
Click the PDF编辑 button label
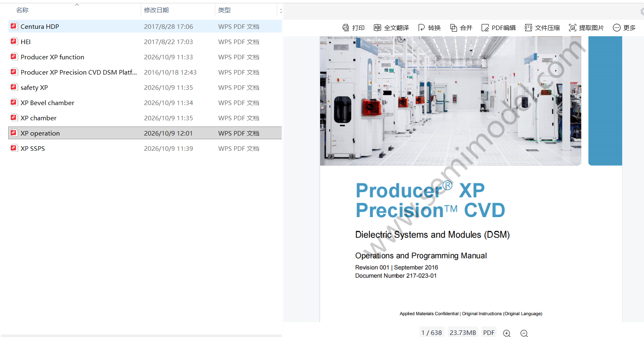(x=504, y=28)
